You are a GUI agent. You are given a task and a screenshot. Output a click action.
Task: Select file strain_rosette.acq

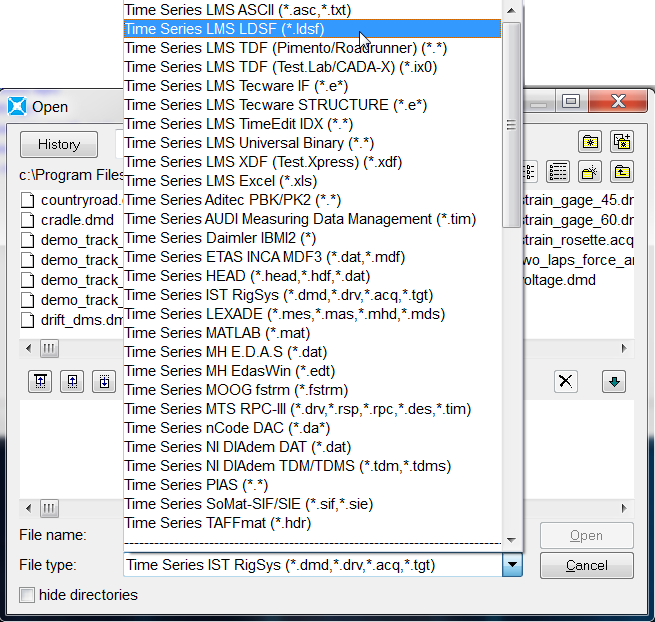(x=578, y=240)
